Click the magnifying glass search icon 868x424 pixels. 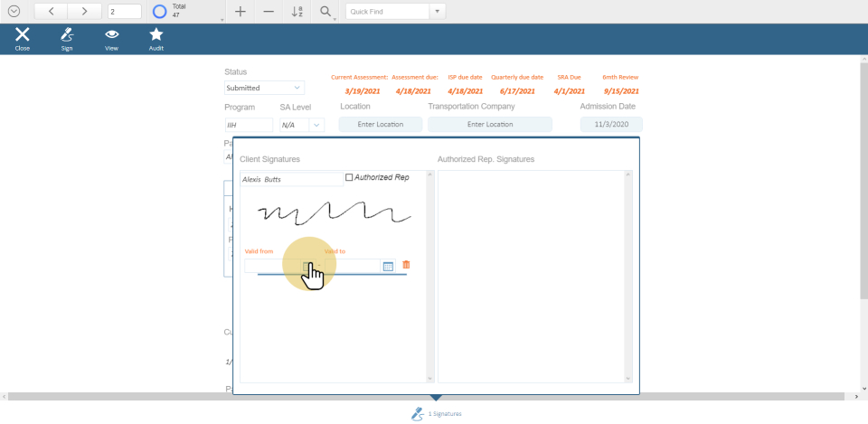click(x=325, y=12)
